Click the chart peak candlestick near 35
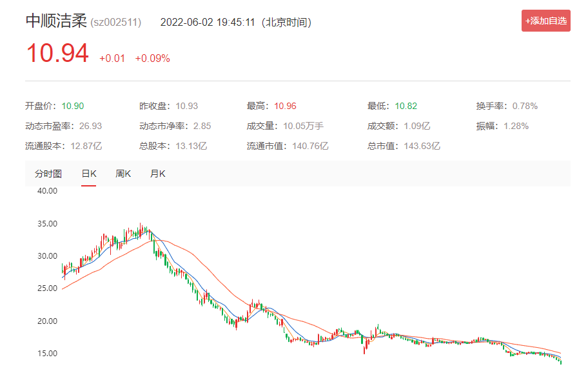This screenshot has width=588, height=382. click(x=141, y=230)
